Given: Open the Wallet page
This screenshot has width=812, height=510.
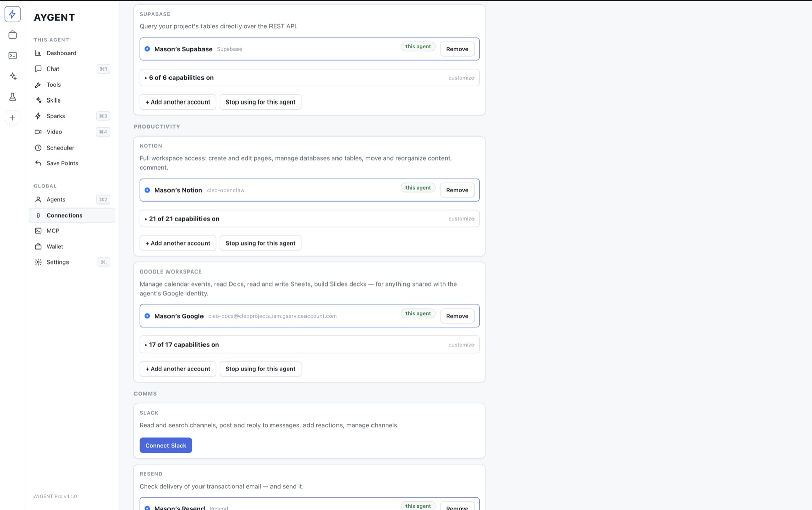Looking at the screenshot, I should coord(72,247).
